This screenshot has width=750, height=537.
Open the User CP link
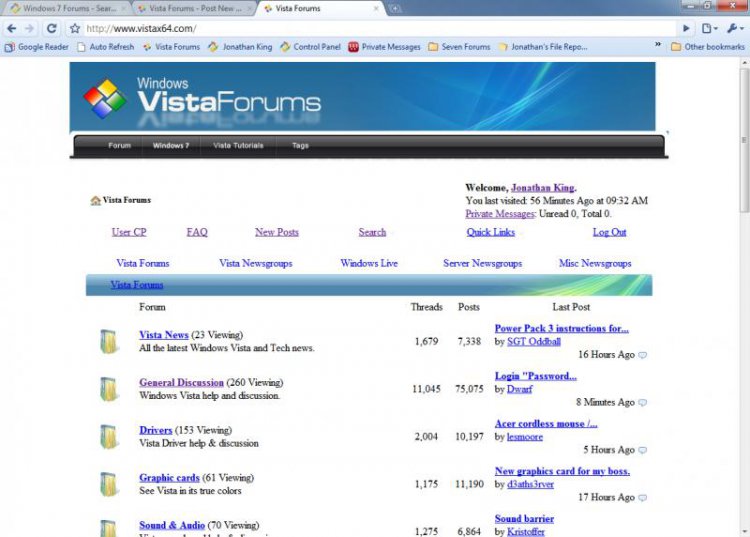click(129, 232)
